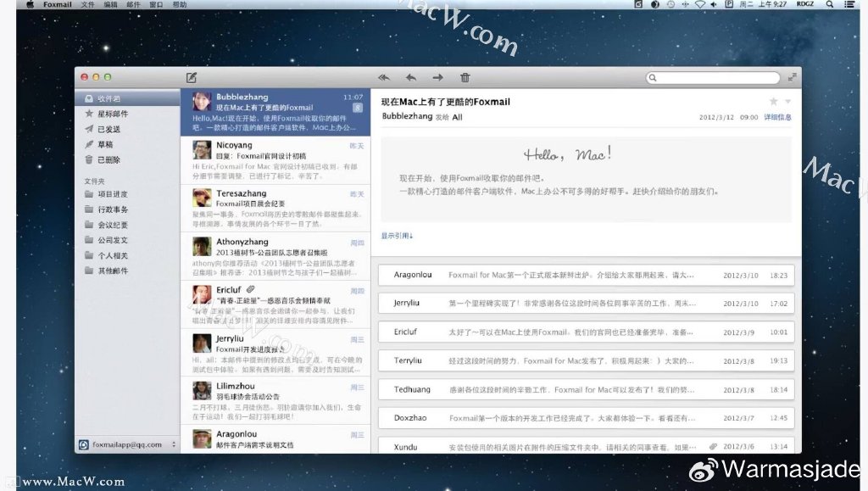Click the paperclip icon on Ericluf's message
Screen dimensions: 868x491
coord(250,289)
